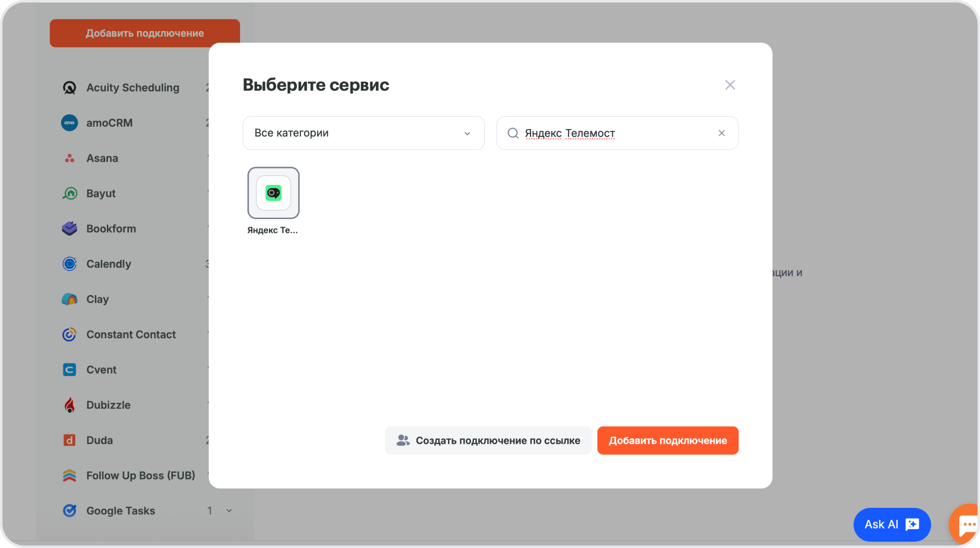Open the Все категории dropdown

point(363,133)
